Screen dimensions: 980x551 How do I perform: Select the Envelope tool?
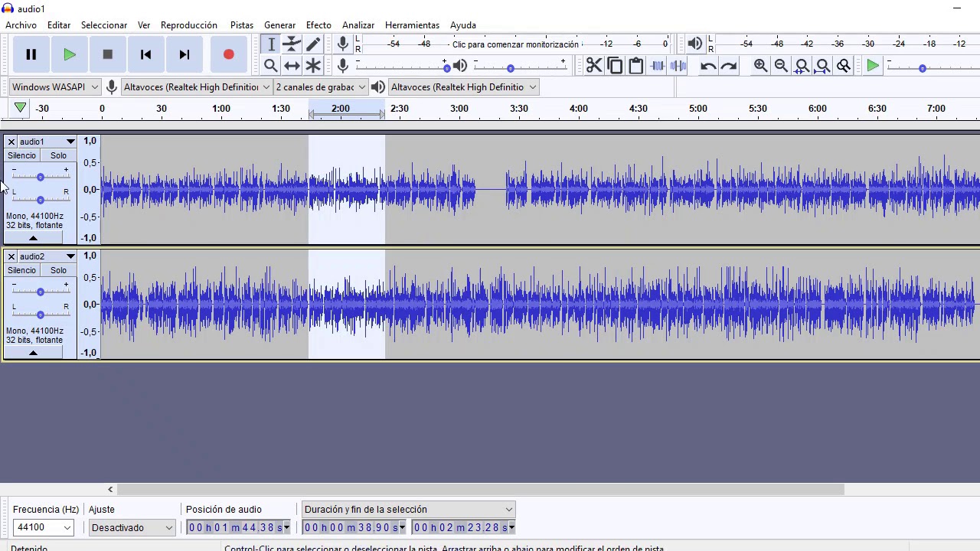pyautogui.click(x=292, y=44)
